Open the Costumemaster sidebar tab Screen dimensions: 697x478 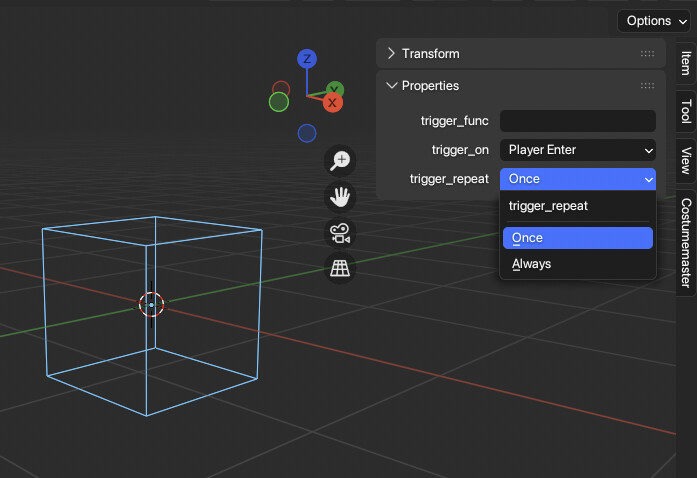(x=685, y=242)
